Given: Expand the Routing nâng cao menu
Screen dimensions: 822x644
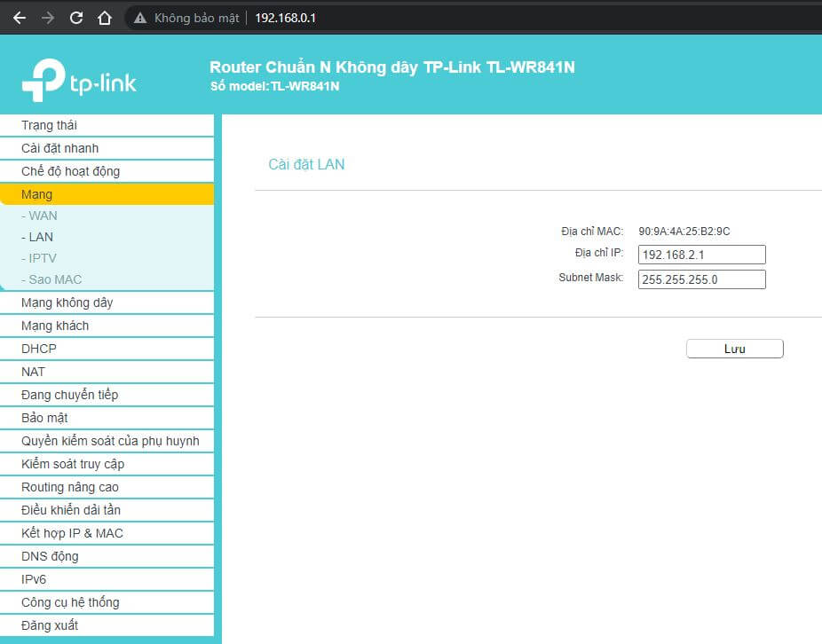Looking at the screenshot, I should click(107, 487).
